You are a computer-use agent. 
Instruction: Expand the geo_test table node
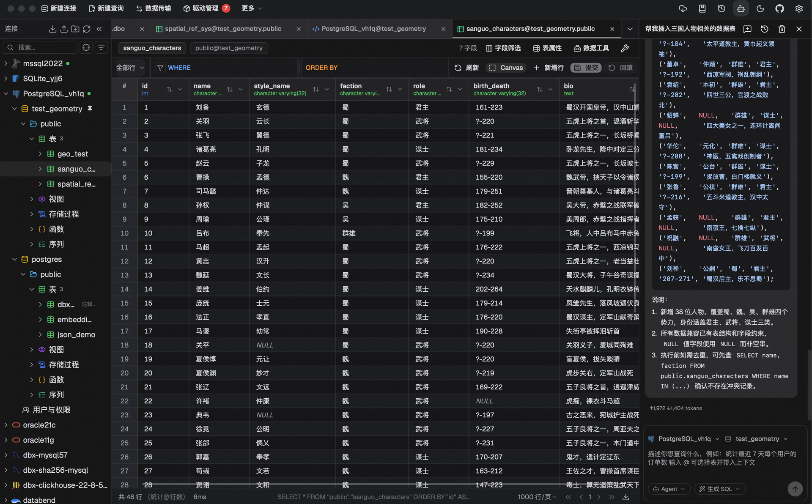40,154
